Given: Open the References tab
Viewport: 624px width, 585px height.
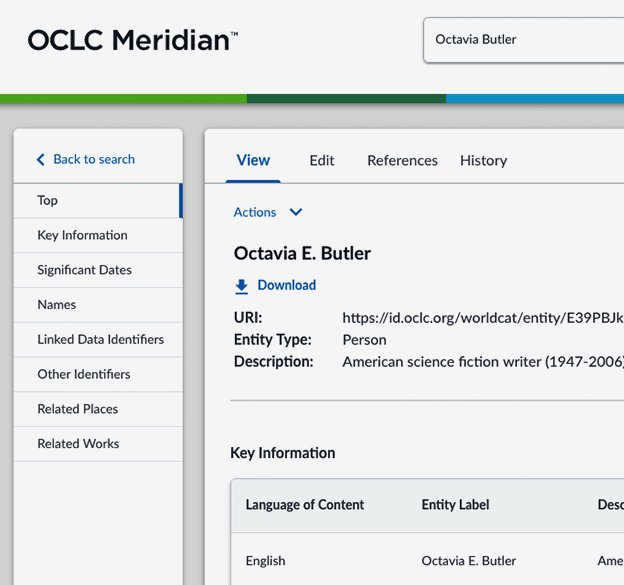Looking at the screenshot, I should click(402, 160).
